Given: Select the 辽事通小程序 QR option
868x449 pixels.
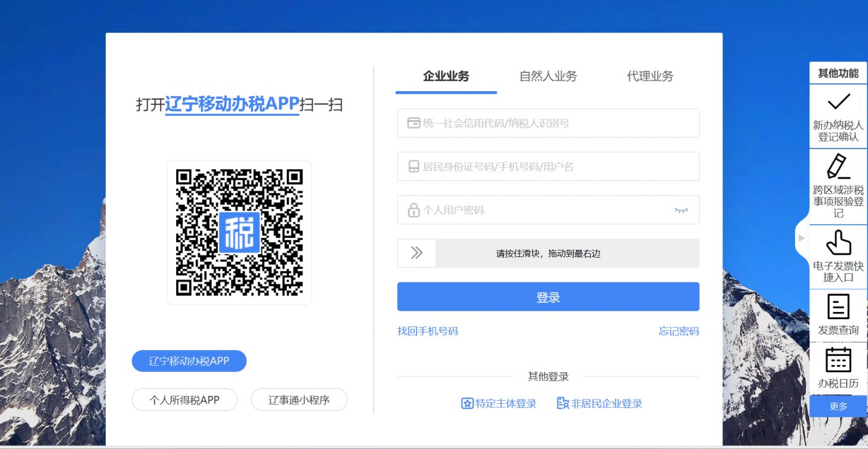Looking at the screenshot, I should tap(299, 400).
